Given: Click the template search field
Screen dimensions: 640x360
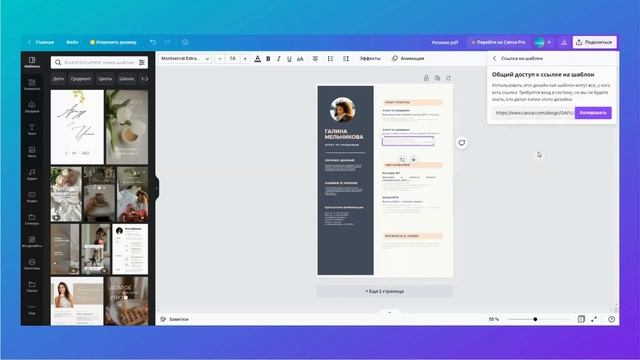Looking at the screenshot, I should point(99,62).
